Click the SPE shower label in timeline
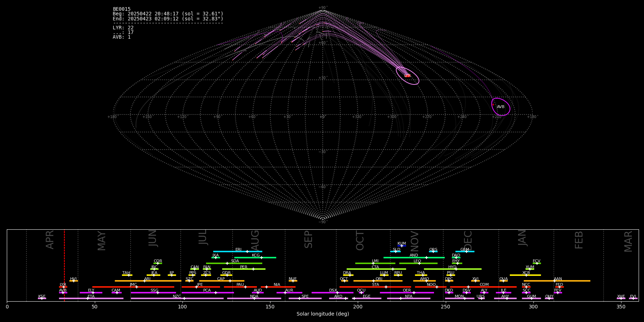 (305, 297)
